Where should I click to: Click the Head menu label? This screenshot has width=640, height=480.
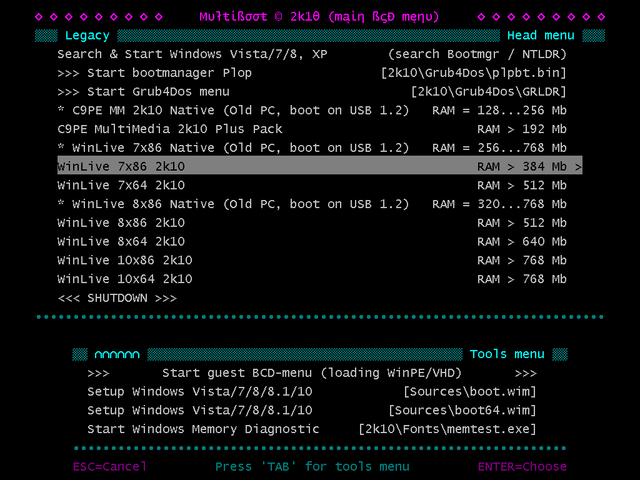[540, 36]
